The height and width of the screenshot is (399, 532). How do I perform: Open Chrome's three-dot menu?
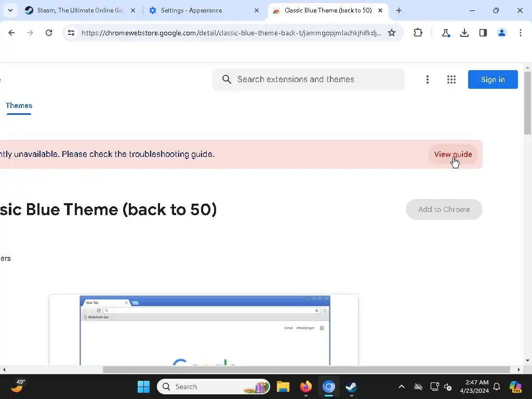point(521,33)
